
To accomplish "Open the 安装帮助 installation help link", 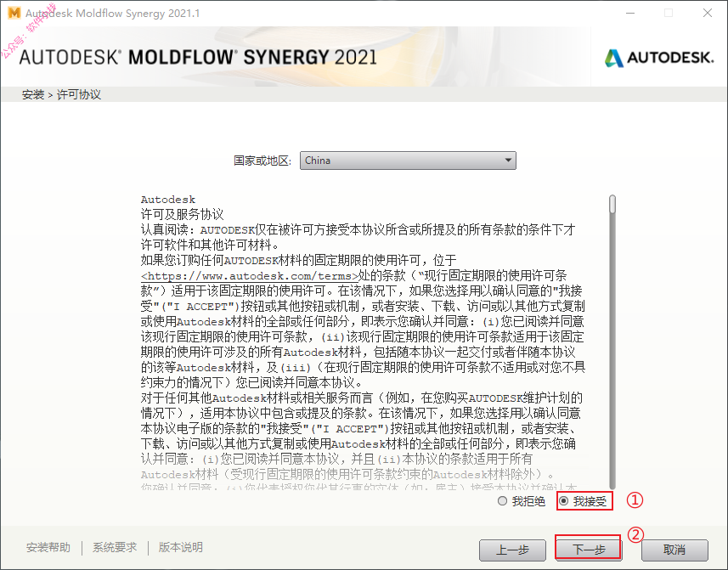I will coord(48,548).
